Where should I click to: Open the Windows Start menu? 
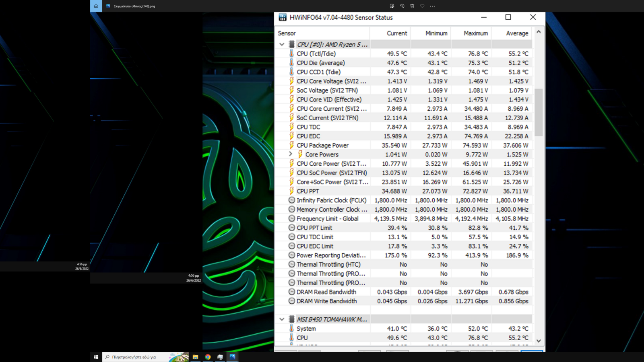[x=96, y=357]
